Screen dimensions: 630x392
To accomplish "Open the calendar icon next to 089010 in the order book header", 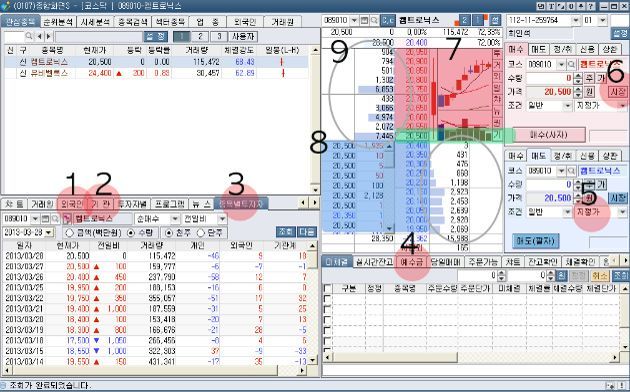I will (x=364, y=20).
